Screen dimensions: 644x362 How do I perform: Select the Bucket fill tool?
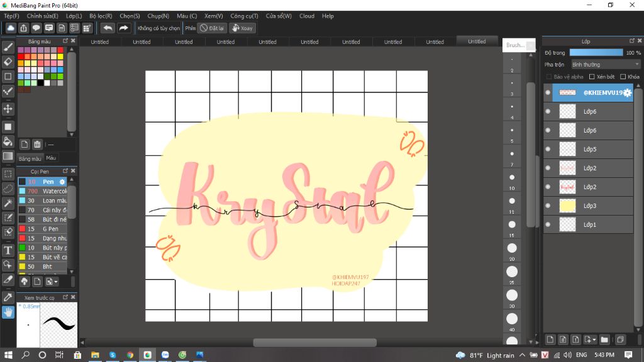pyautogui.click(x=8, y=141)
